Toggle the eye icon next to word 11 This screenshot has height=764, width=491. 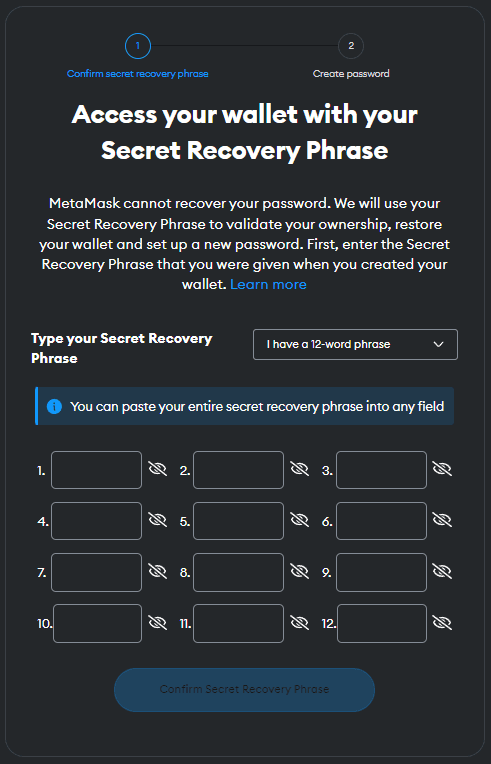tap(300, 623)
